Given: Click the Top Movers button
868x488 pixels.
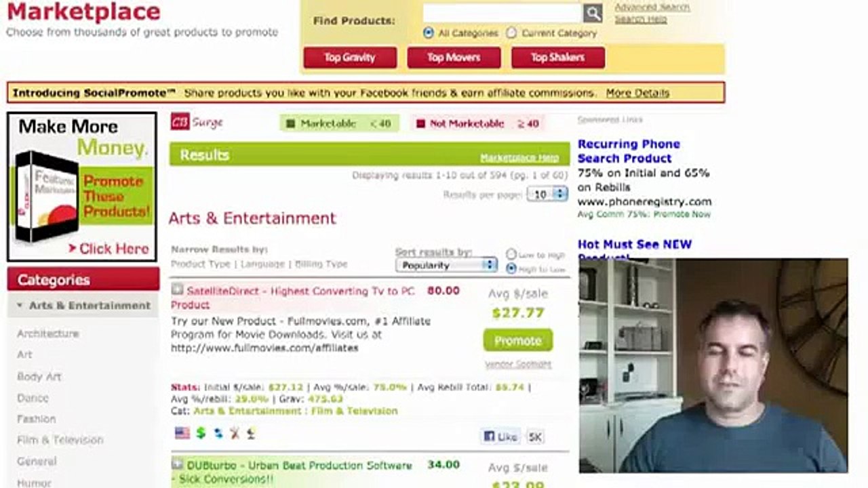Looking at the screenshot, I should point(454,58).
